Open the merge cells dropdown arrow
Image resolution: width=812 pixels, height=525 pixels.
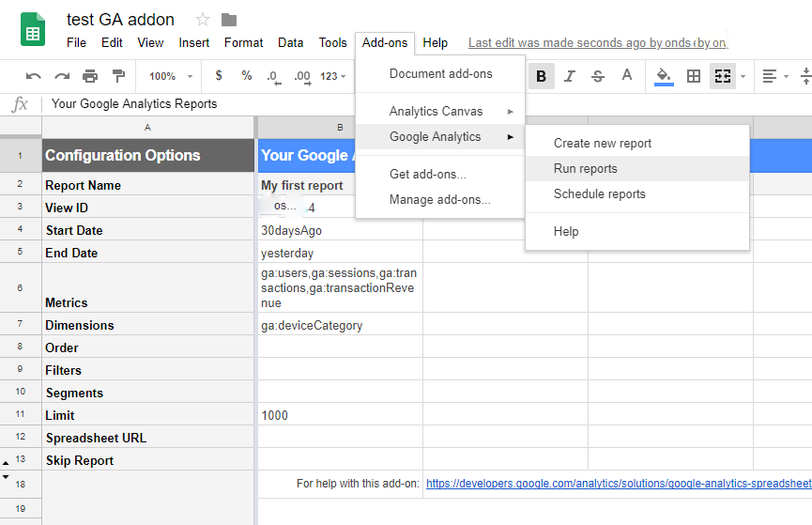[x=743, y=76]
